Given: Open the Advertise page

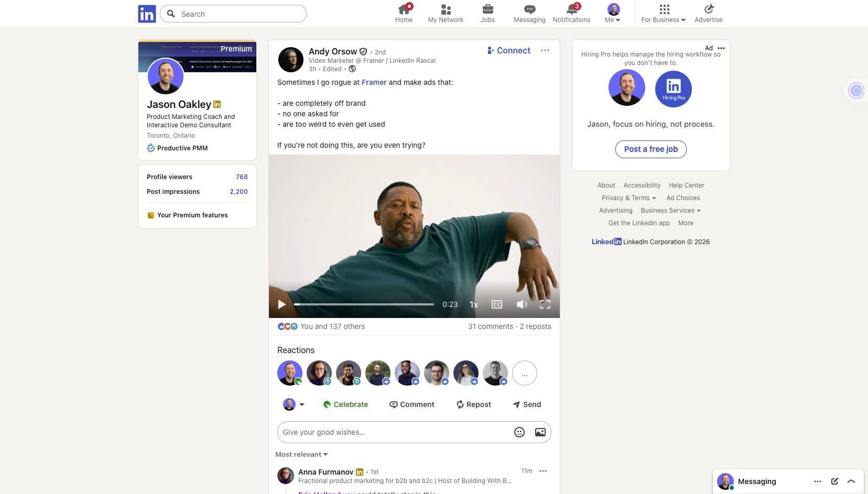Looking at the screenshot, I should [708, 14].
